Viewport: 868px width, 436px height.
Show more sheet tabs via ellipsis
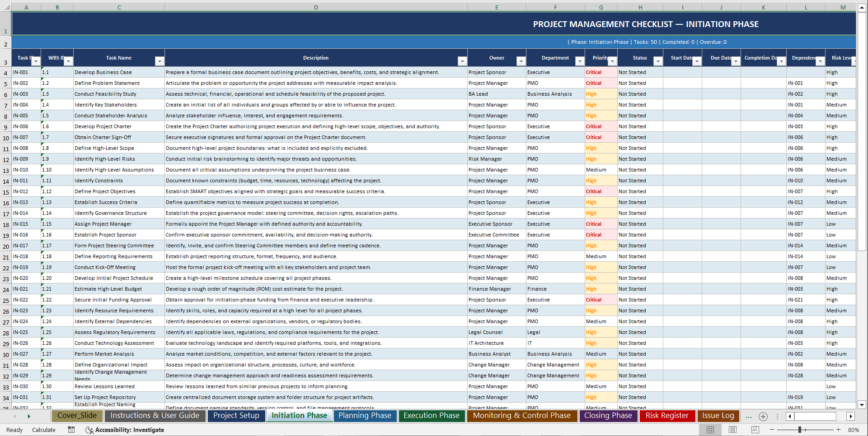749,417
